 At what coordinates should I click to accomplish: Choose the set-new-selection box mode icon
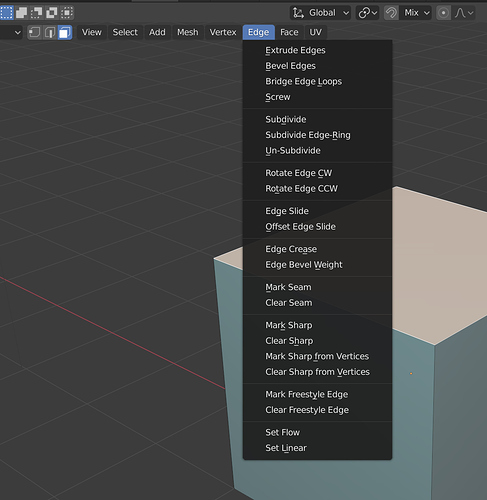pos(7,13)
